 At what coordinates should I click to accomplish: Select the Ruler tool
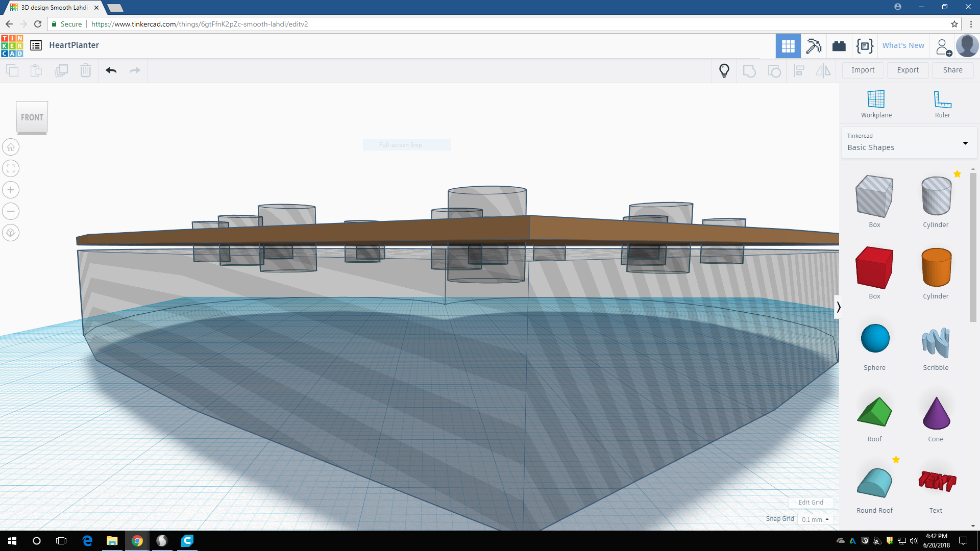942,104
